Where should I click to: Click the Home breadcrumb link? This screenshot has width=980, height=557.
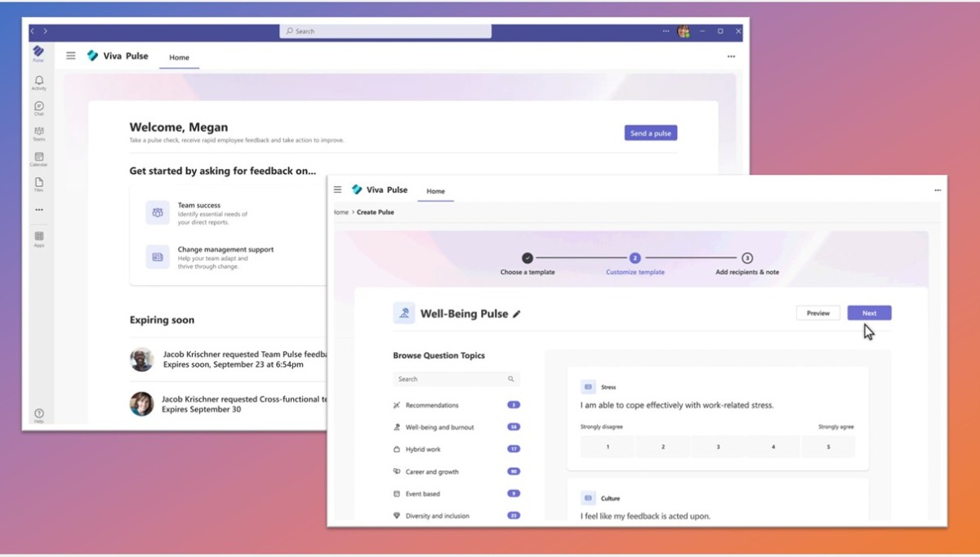point(341,212)
